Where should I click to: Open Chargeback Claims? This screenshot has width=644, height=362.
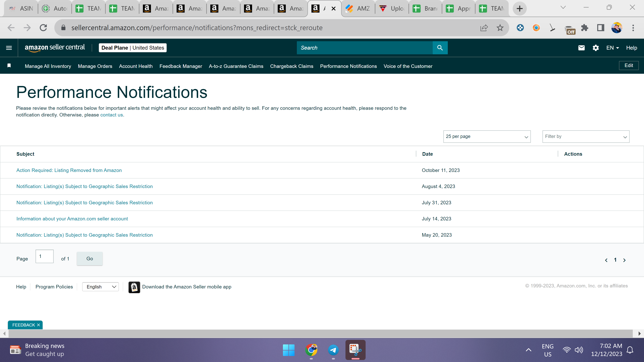coord(292,66)
